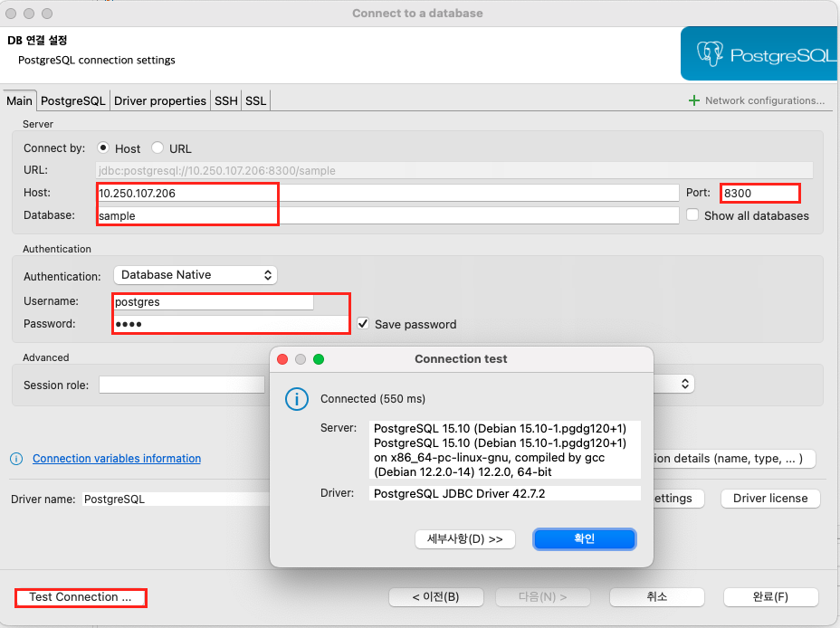Viewport: 840px width, 628px height.
Task: Click the Password input field
Action: [231, 324]
